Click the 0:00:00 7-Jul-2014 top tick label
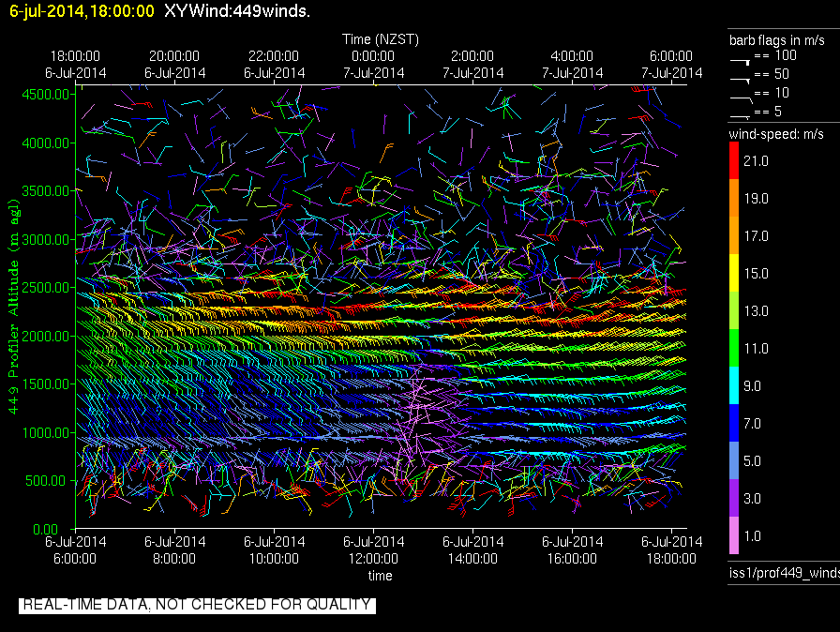The image size is (840, 632). pyautogui.click(x=373, y=64)
